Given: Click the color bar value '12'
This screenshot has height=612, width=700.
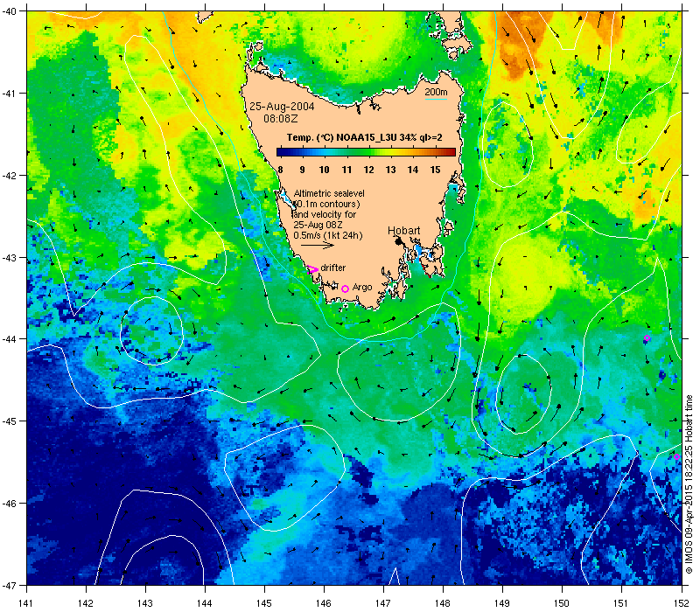Looking at the screenshot, I should pos(368,170).
